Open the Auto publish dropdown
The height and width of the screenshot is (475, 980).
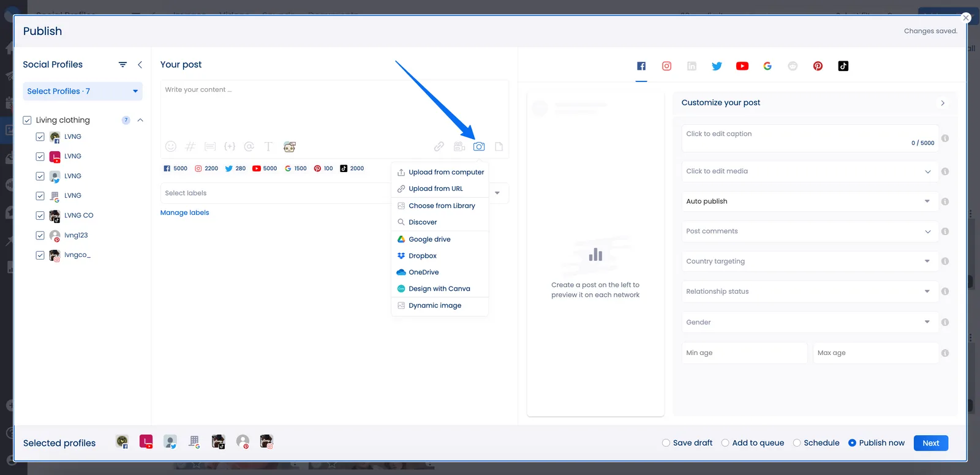[810, 201]
